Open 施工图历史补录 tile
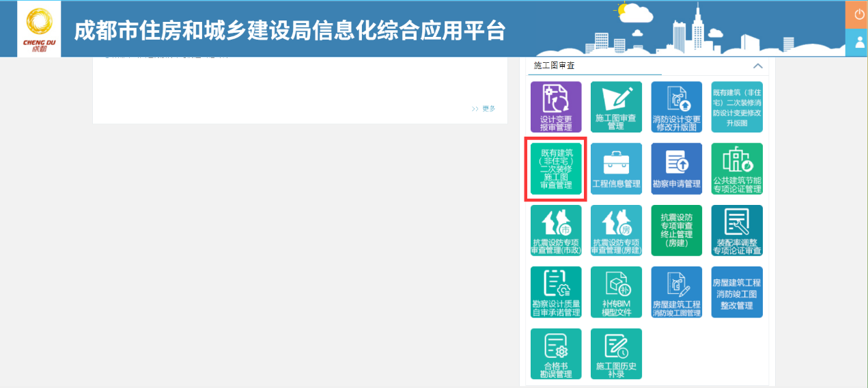 (616, 354)
